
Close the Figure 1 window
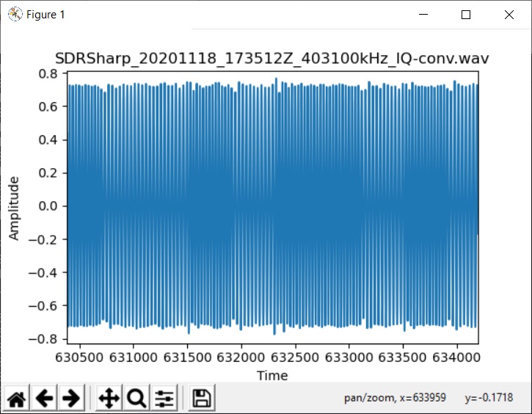pyautogui.click(x=509, y=15)
